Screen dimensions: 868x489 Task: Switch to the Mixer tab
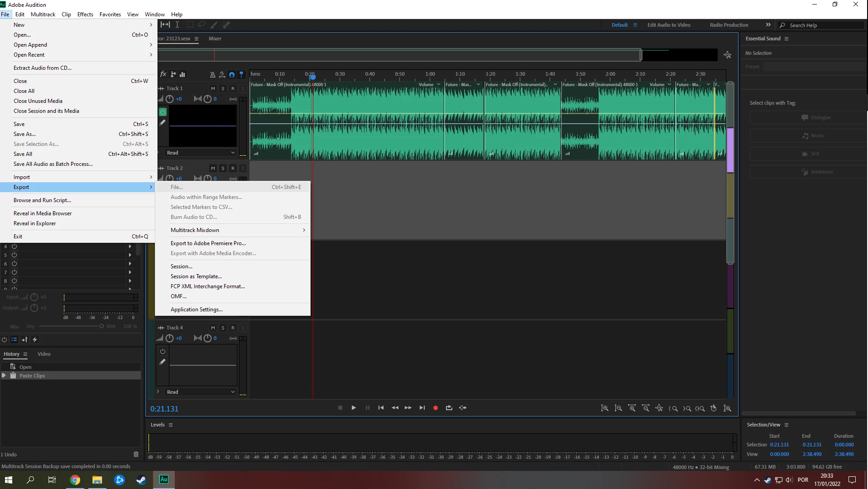tap(215, 39)
